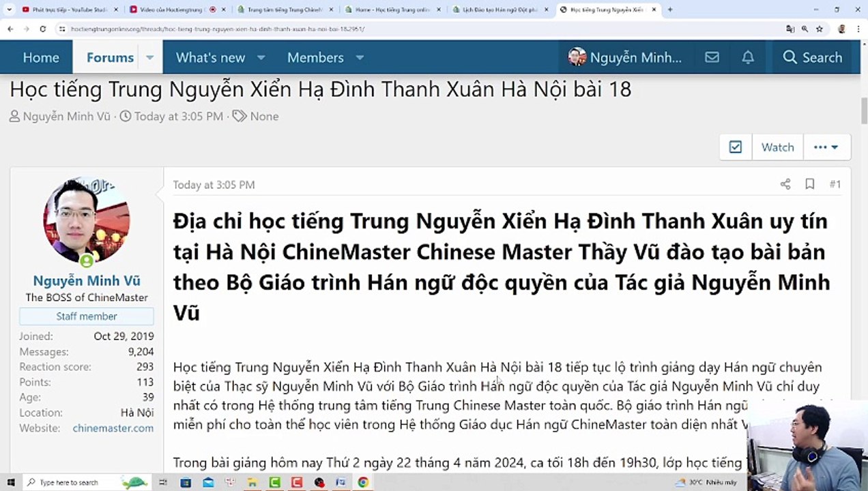Mark thread read with the checkmark button
The width and height of the screenshot is (868, 491).
point(736,147)
